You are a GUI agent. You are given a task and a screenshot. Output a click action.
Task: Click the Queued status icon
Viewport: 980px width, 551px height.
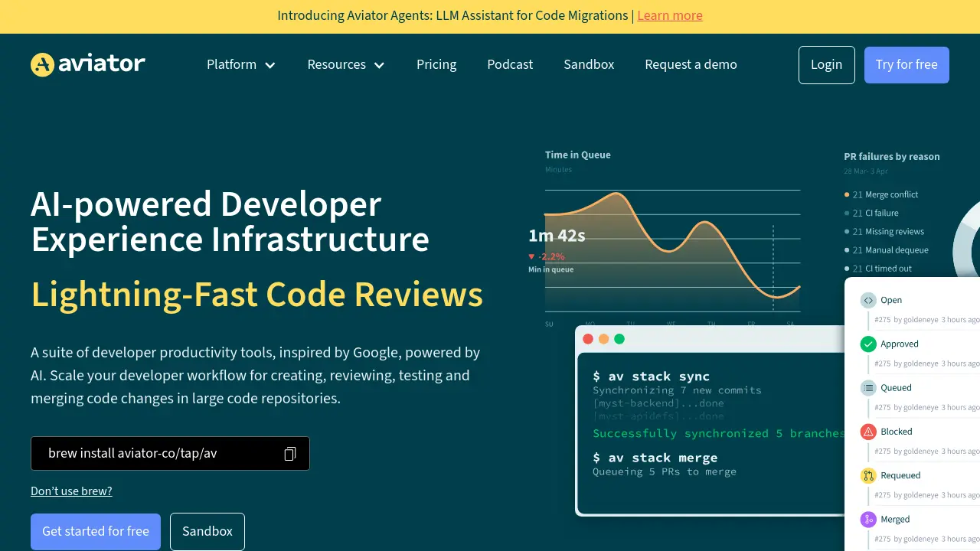tap(868, 388)
